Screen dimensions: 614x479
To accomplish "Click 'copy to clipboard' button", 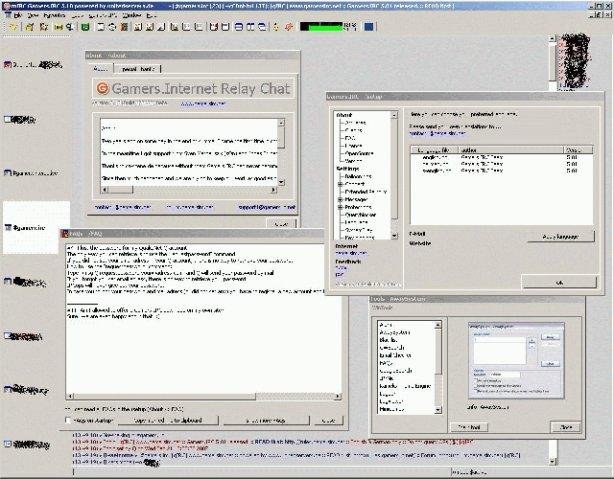I will [168, 421].
